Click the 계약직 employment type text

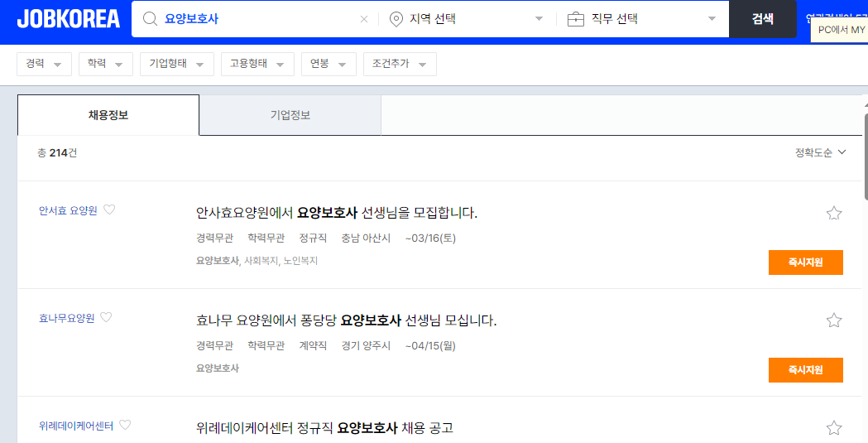point(313,345)
